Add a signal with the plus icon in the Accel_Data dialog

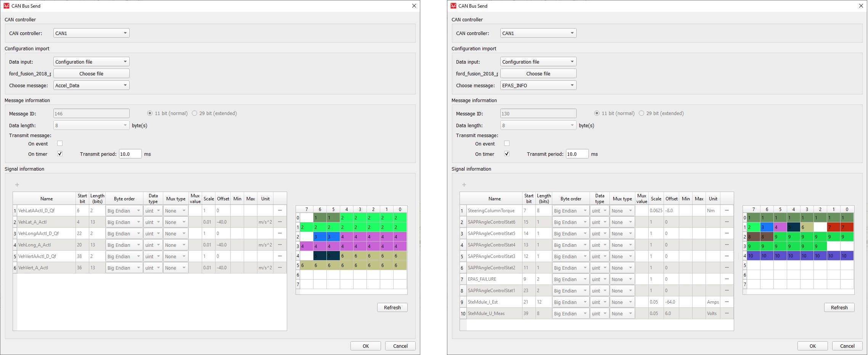[17, 185]
